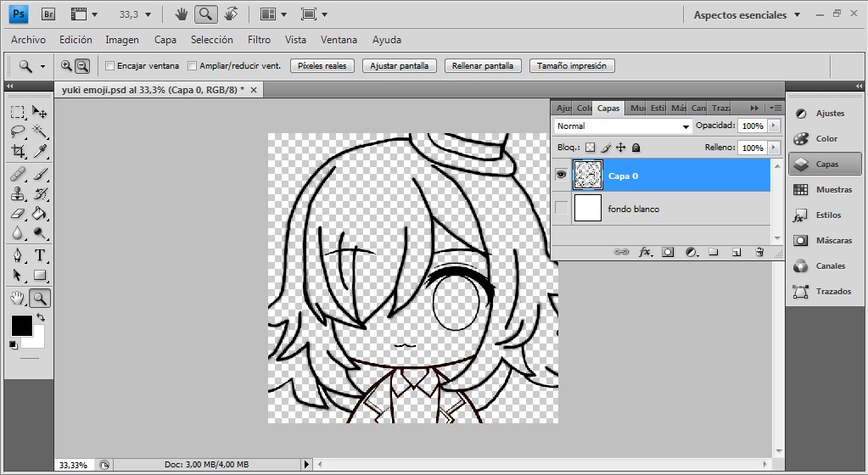Select the Horizontal Type tool
Viewport: 868px width, 475px height.
39,255
